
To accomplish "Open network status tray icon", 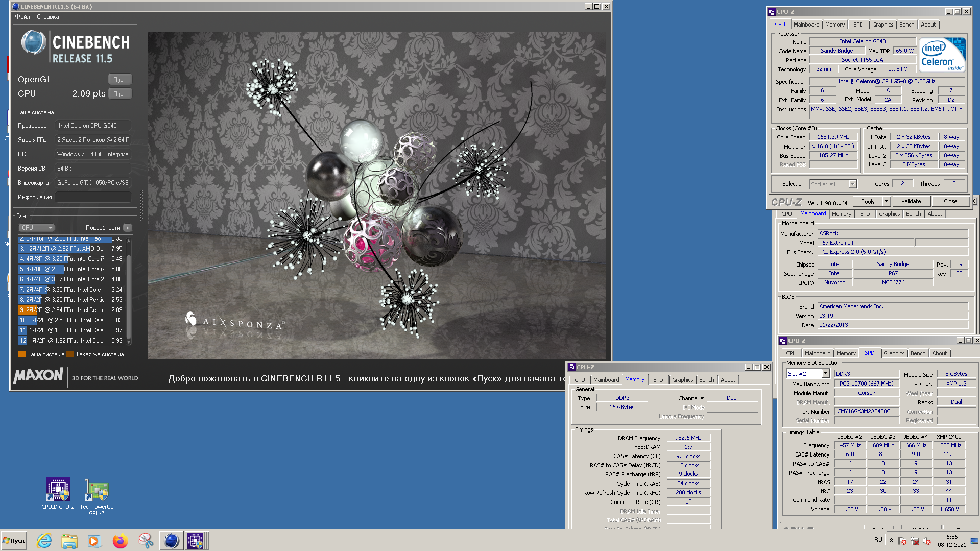I will 915,541.
